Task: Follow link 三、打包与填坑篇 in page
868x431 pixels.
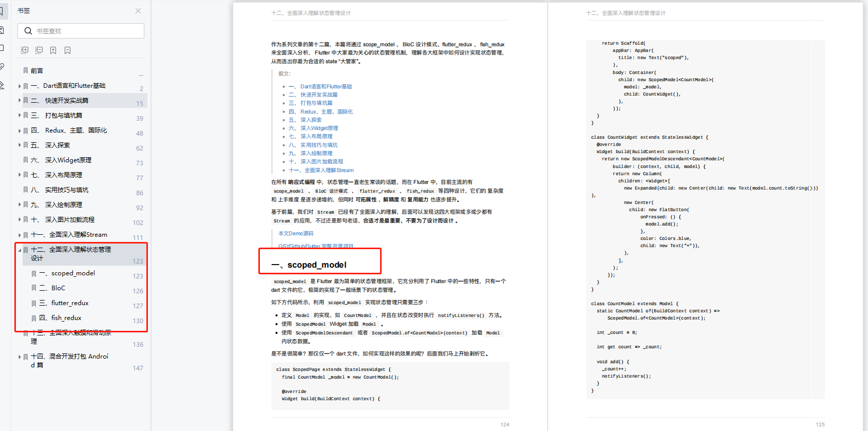Action: tap(310, 103)
